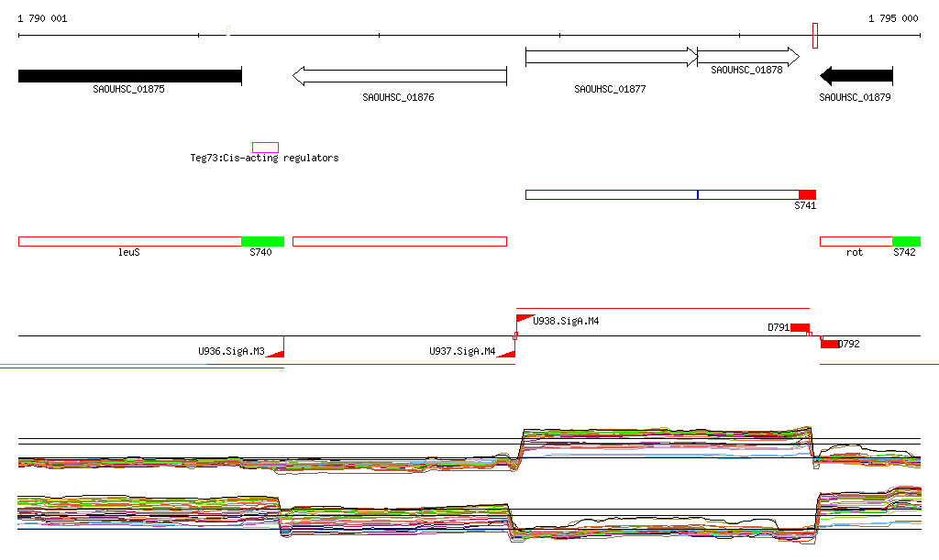
Task: Click the U938.SigA.M4 label text
Action: (566, 322)
